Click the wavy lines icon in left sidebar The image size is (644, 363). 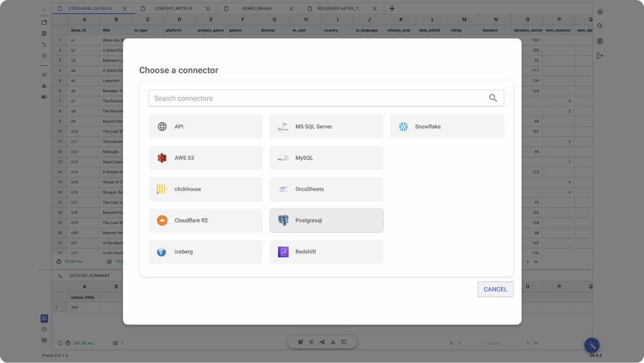tap(45, 75)
